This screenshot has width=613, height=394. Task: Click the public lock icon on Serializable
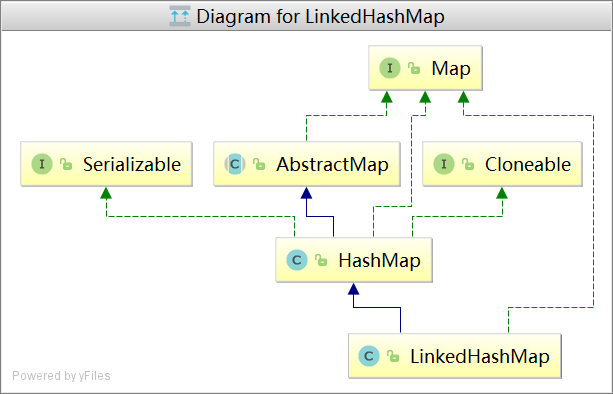(x=66, y=164)
